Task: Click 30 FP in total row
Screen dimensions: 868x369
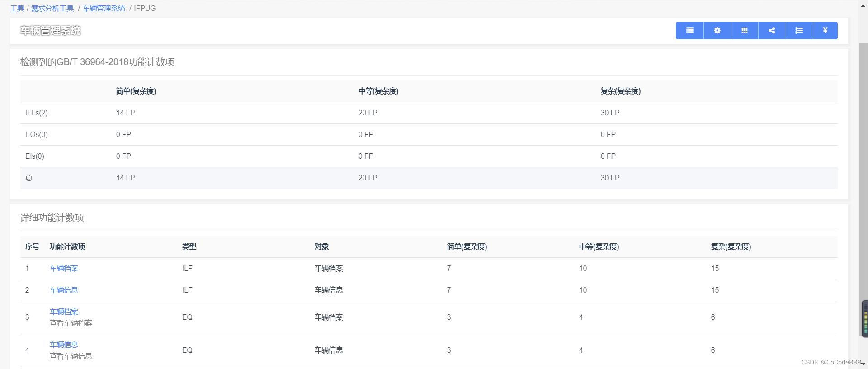Action: pyautogui.click(x=610, y=178)
